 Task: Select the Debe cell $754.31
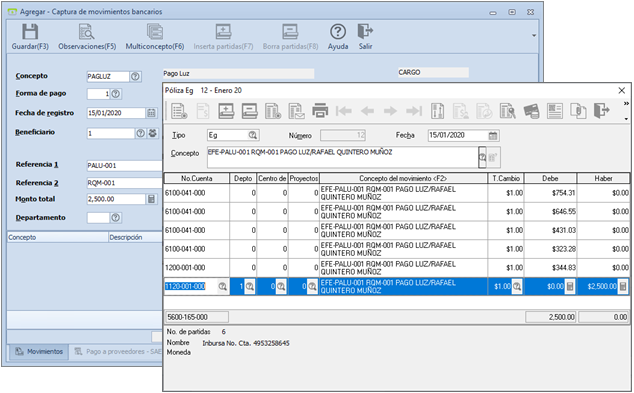point(550,193)
